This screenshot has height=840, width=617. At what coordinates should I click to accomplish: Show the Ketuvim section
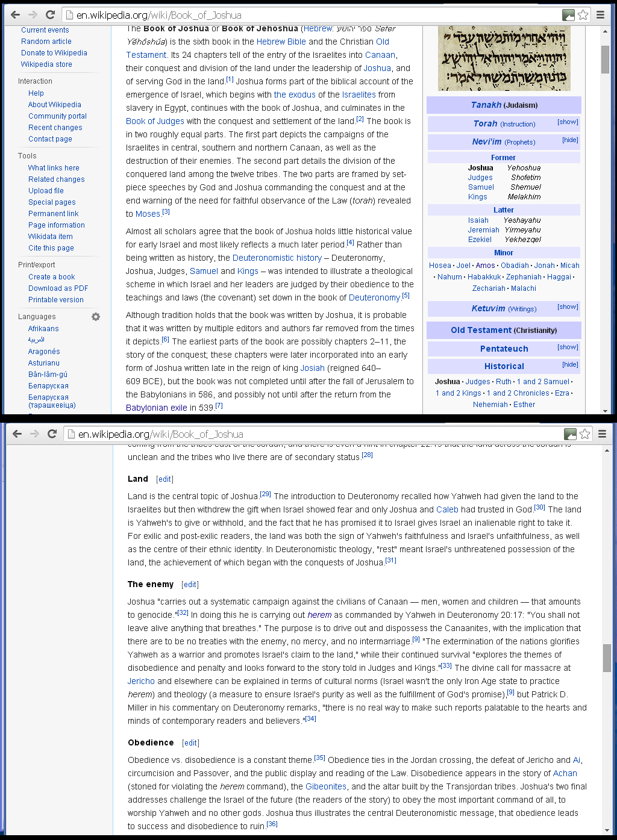point(568,307)
